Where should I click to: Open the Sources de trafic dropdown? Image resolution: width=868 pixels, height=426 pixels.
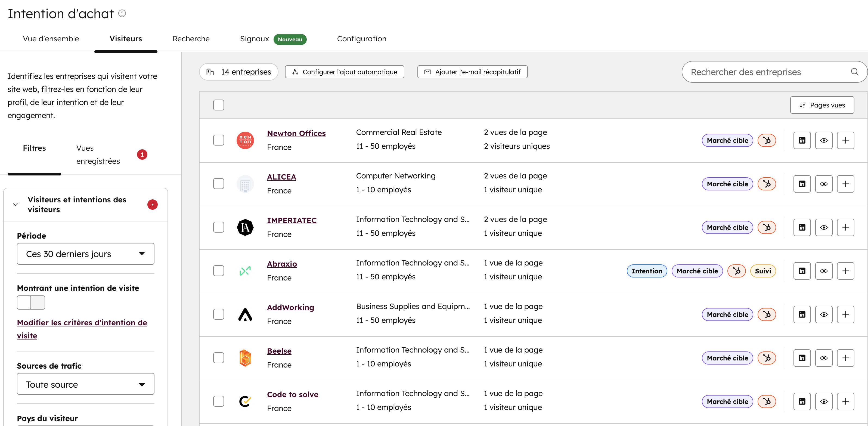coord(85,384)
